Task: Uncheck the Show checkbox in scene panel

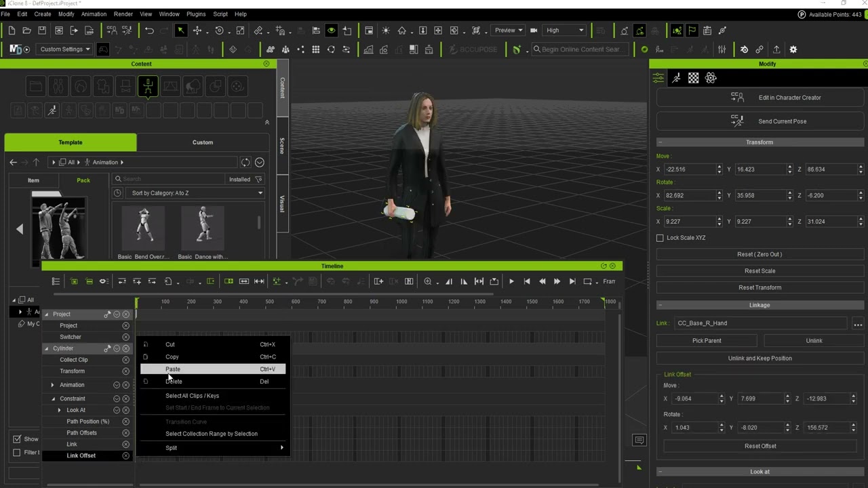Action: (x=17, y=439)
